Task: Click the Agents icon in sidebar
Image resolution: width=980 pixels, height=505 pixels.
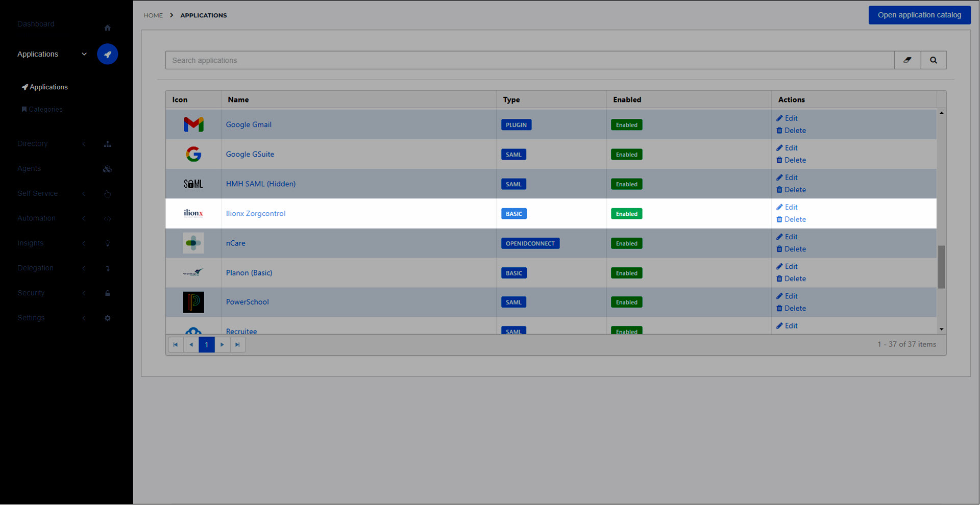Action: click(x=107, y=169)
